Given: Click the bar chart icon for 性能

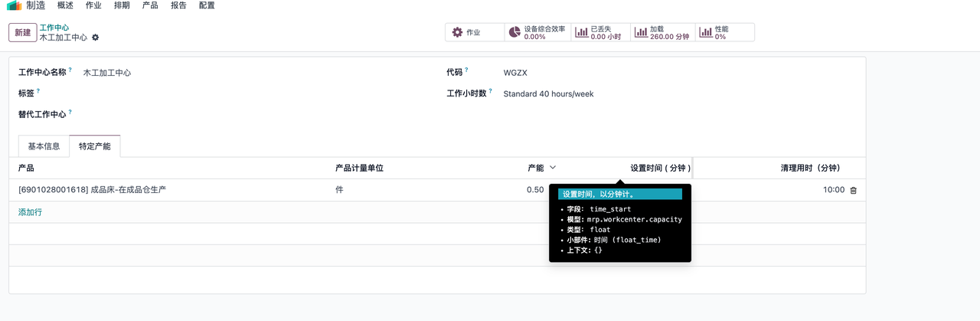Looking at the screenshot, I should (706, 32).
